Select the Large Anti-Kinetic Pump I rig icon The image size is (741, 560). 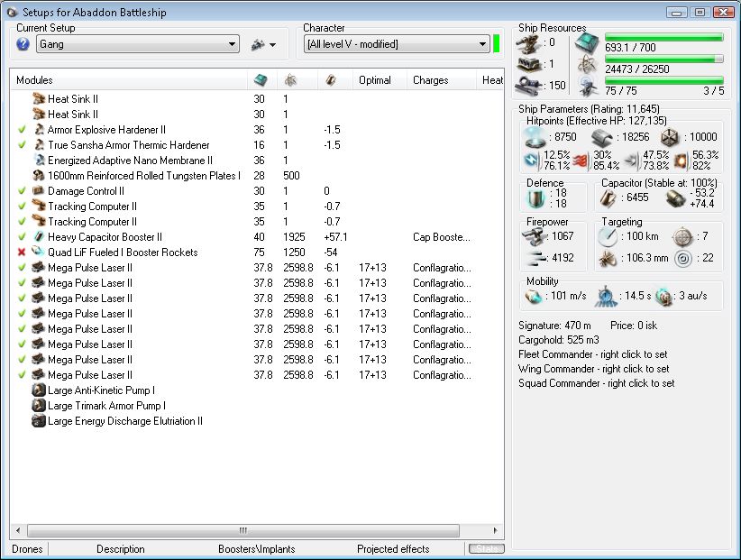tap(38, 390)
